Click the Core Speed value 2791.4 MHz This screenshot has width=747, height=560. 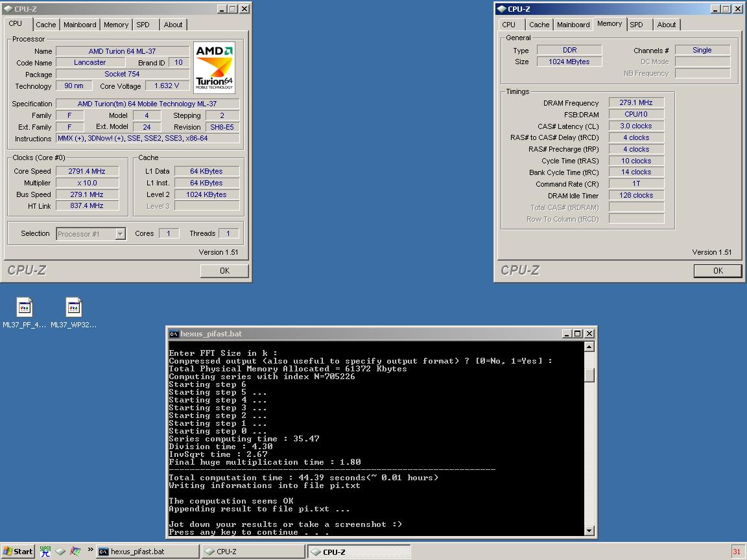pos(87,171)
